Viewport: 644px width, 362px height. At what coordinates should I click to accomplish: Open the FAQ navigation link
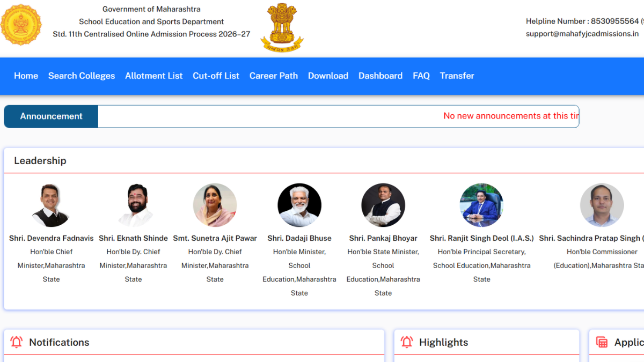tap(421, 76)
